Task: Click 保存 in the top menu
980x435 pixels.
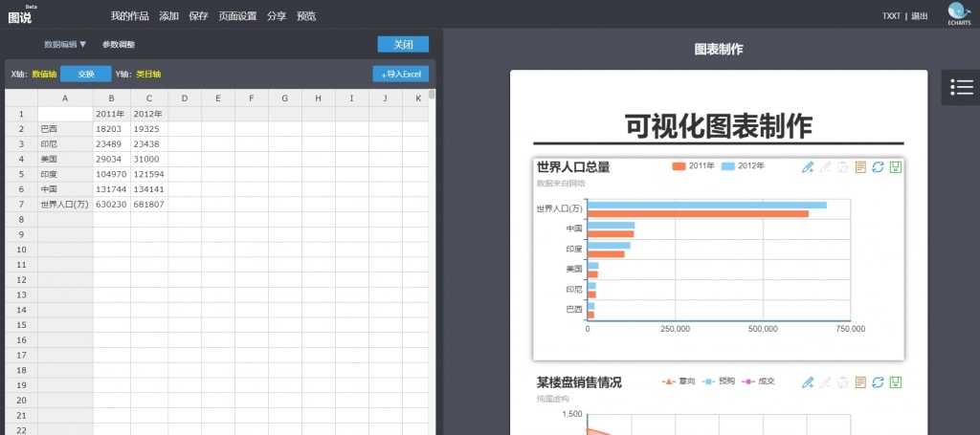Action: tap(198, 16)
